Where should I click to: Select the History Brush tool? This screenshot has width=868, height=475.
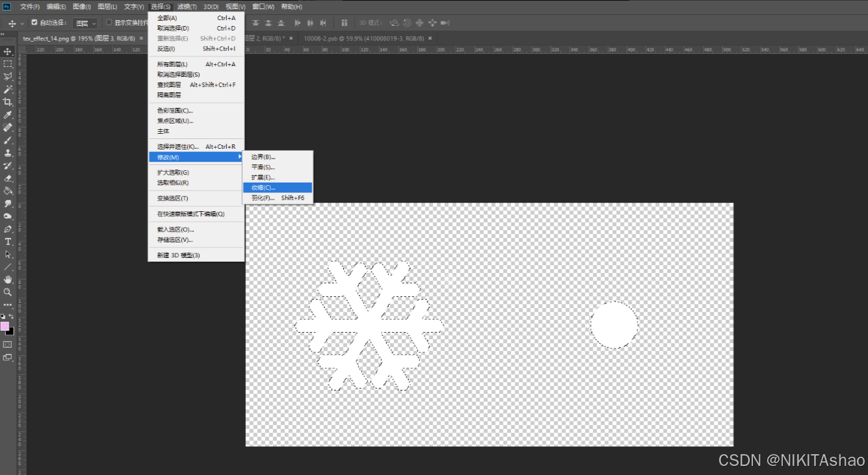pyautogui.click(x=8, y=166)
